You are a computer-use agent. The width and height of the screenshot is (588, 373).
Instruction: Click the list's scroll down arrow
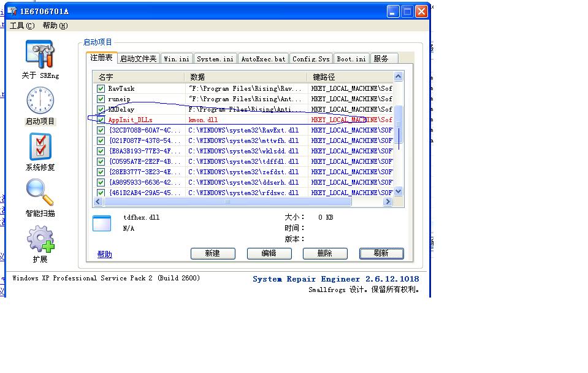click(399, 191)
